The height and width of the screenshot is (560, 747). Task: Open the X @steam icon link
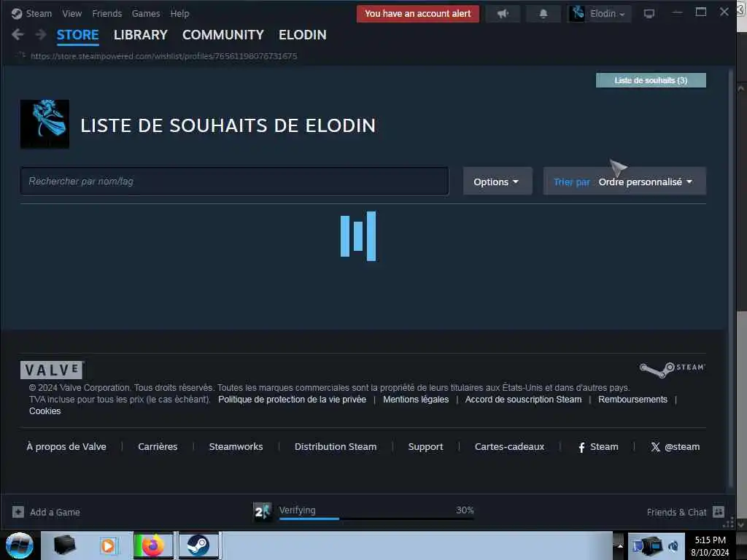656,447
